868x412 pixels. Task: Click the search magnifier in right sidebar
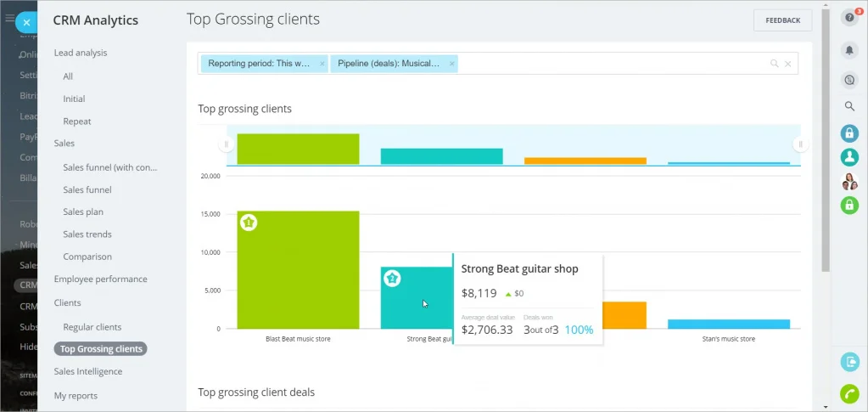[x=849, y=106]
